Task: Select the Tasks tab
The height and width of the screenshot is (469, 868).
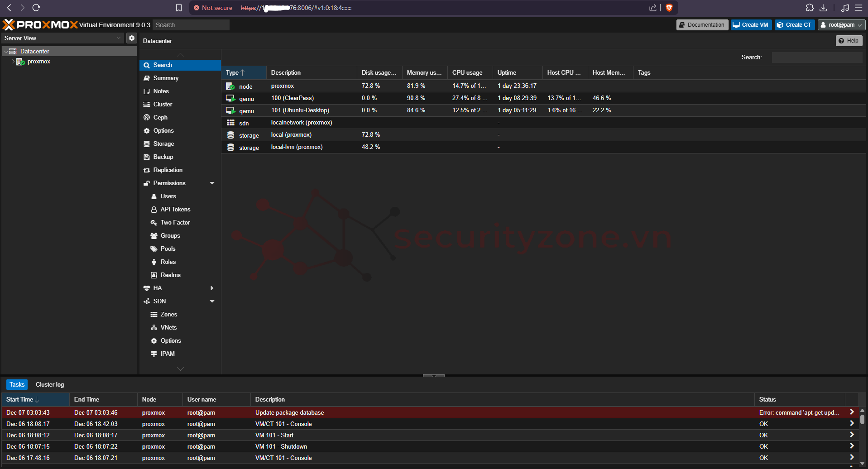Action: click(17, 384)
